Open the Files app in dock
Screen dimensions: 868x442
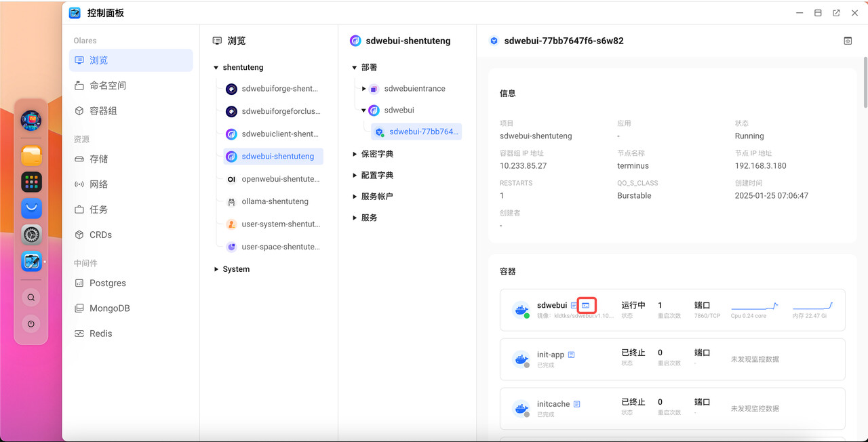click(31, 157)
